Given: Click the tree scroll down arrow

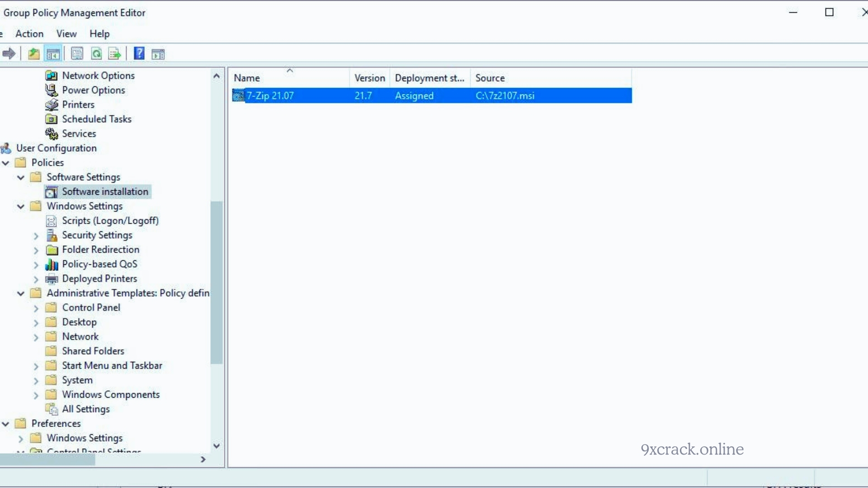Looking at the screenshot, I should point(217,446).
